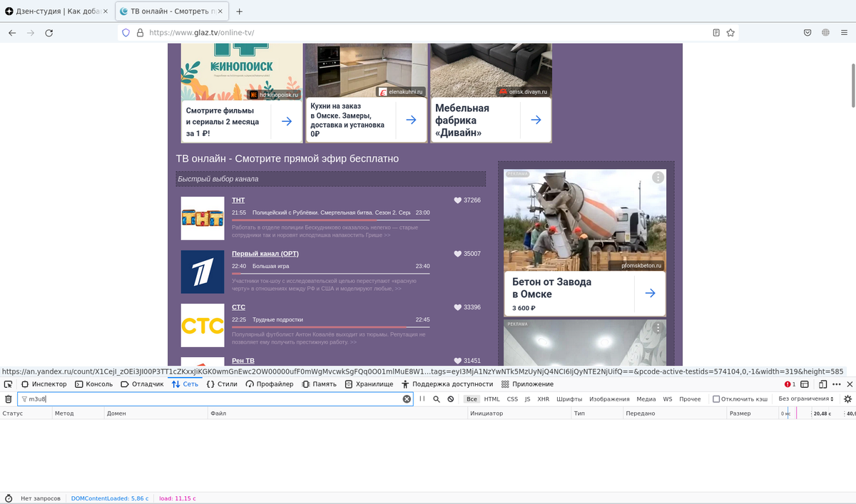
Task: Toggle the Disable cache checkbox
Action: [x=716, y=399]
